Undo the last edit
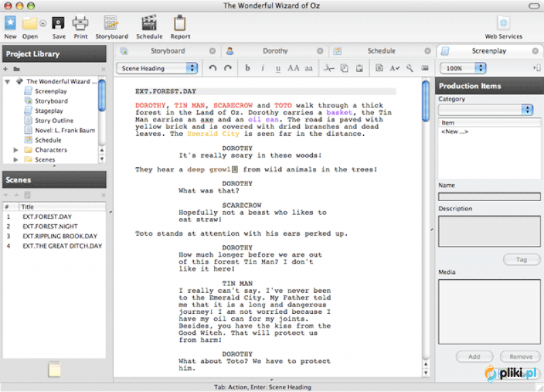Viewport: 544px width, 392px height. (x=213, y=69)
